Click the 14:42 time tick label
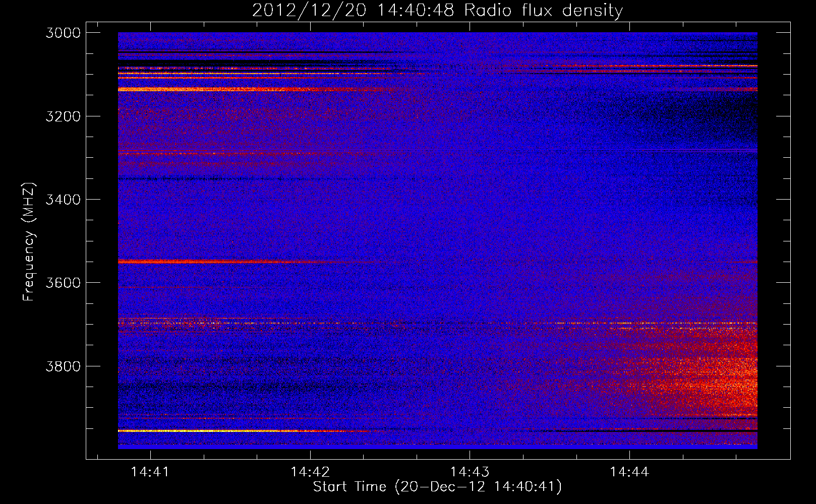This screenshot has height=504, width=816. click(310, 472)
